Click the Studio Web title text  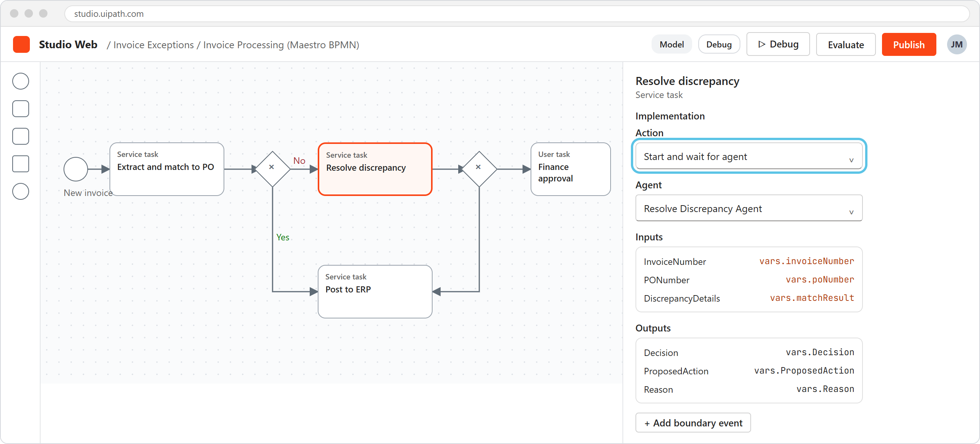click(x=68, y=44)
